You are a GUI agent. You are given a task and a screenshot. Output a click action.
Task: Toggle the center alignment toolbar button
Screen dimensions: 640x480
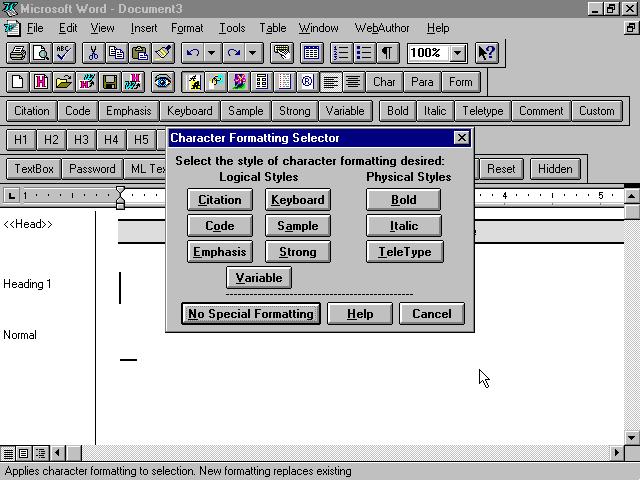point(353,82)
